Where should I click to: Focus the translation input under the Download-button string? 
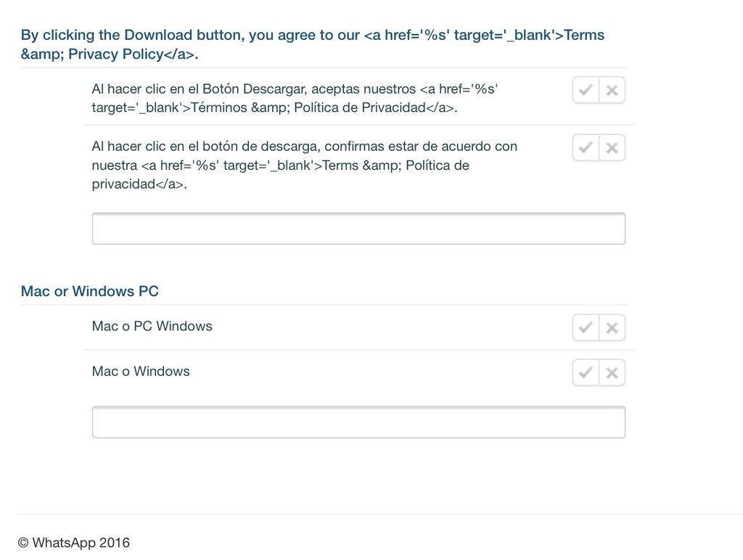pos(358,229)
